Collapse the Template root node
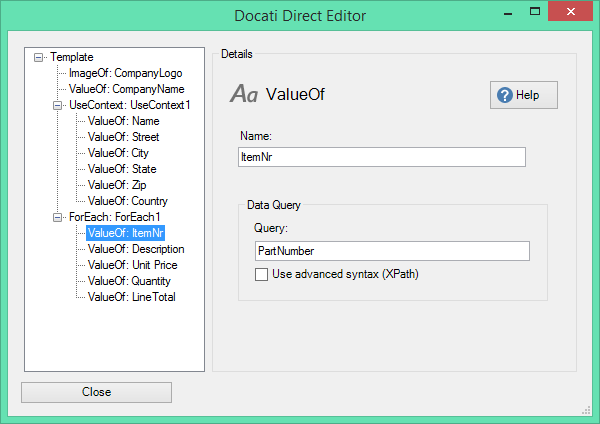This screenshot has width=600, height=424. pyautogui.click(x=38, y=57)
